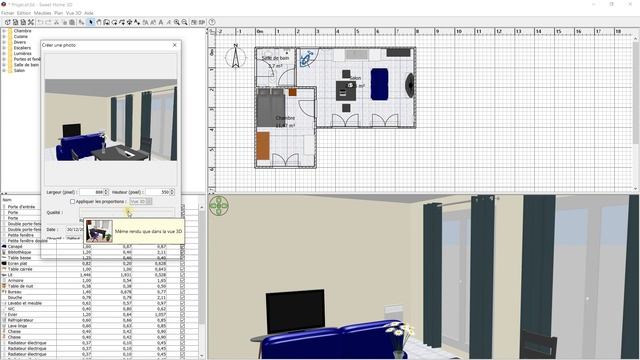
Task: Open Help with the question mark icon
Action: pos(212,22)
